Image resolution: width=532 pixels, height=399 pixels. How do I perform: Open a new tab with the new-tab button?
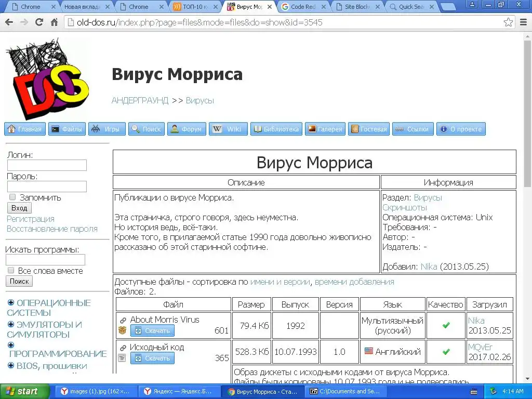(x=448, y=7)
